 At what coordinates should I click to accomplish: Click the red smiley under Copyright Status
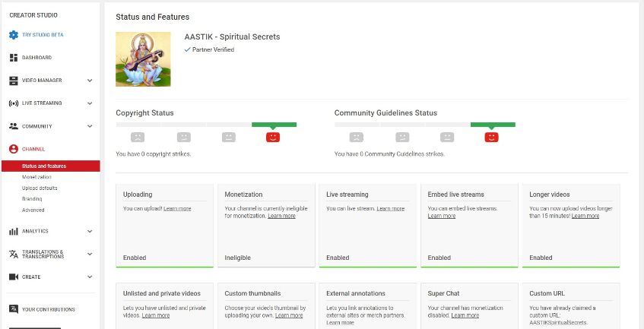click(x=273, y=137)
